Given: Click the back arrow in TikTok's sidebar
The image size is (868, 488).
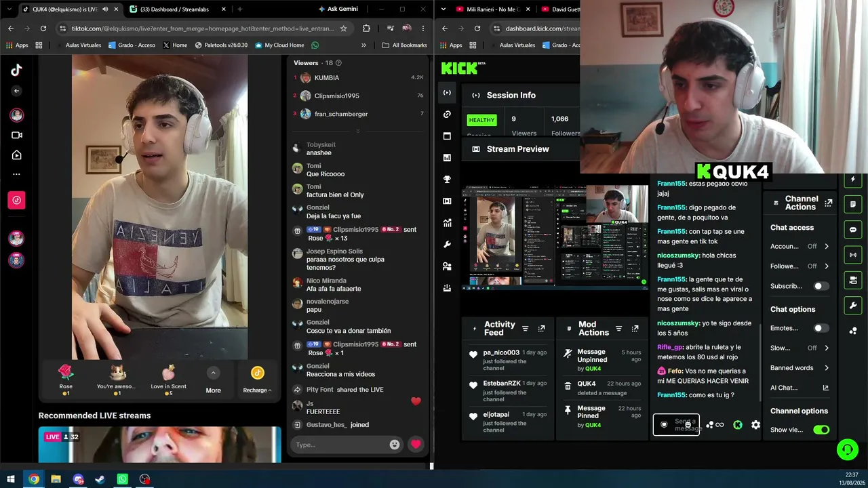Looking at the screenshot, I should (17, 91).
